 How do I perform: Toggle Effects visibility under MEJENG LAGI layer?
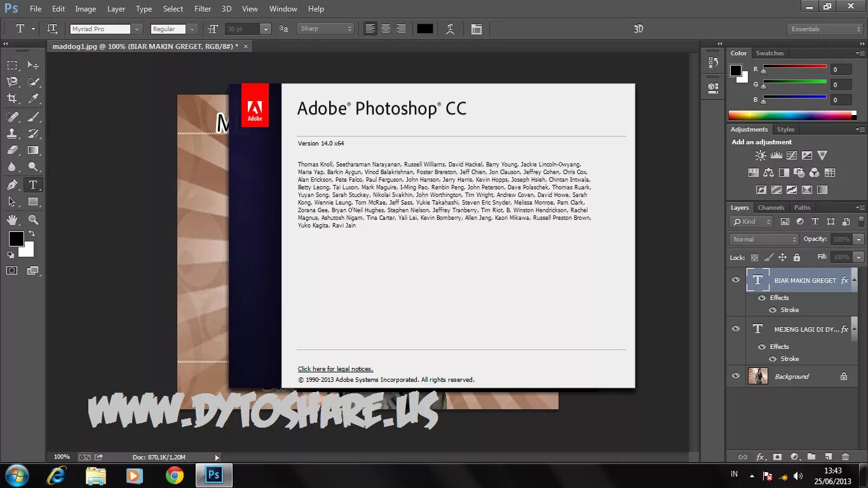tap(762, 346)
